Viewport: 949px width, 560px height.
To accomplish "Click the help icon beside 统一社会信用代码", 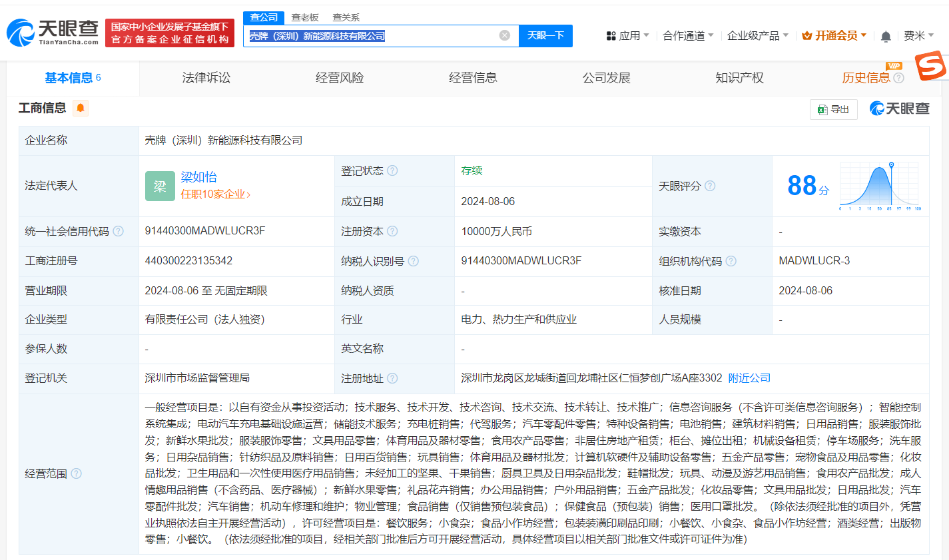I will coord(118,231).
